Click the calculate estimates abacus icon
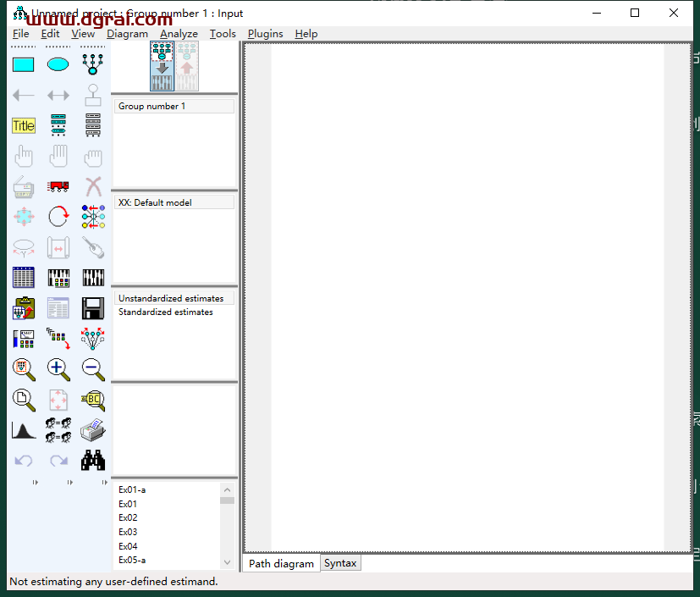 (x=93, y=278)
